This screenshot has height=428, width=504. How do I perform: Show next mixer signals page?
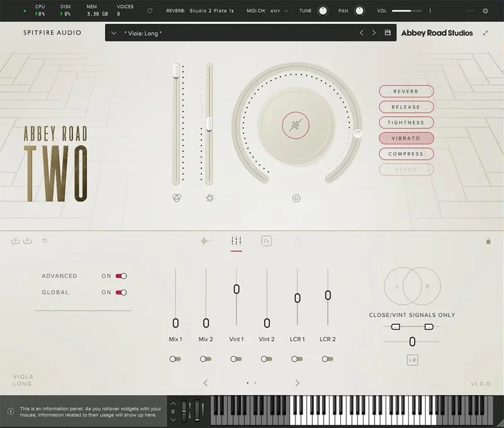[297, 383]
